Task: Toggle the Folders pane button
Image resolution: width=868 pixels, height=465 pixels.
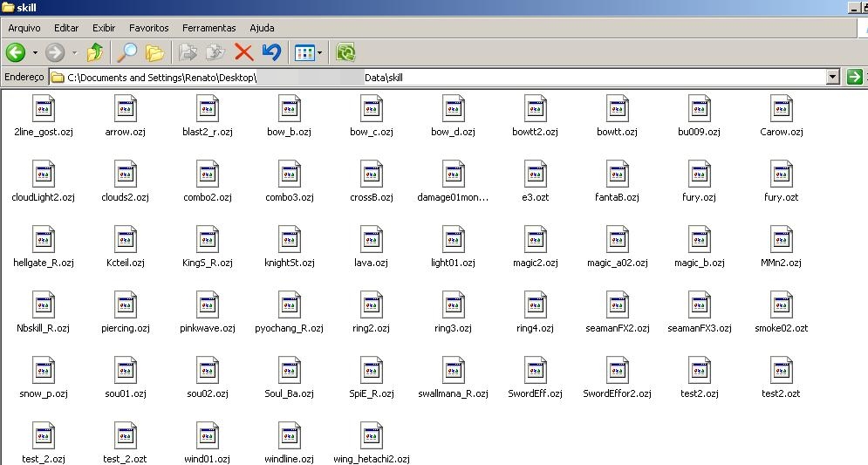Action: coord(155,53)
